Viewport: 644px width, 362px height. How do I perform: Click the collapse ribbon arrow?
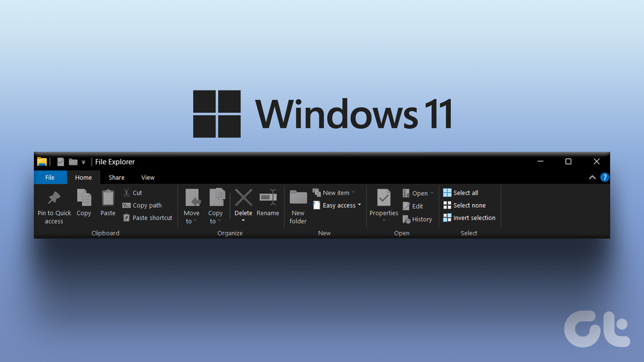click(x=592, y=177)
